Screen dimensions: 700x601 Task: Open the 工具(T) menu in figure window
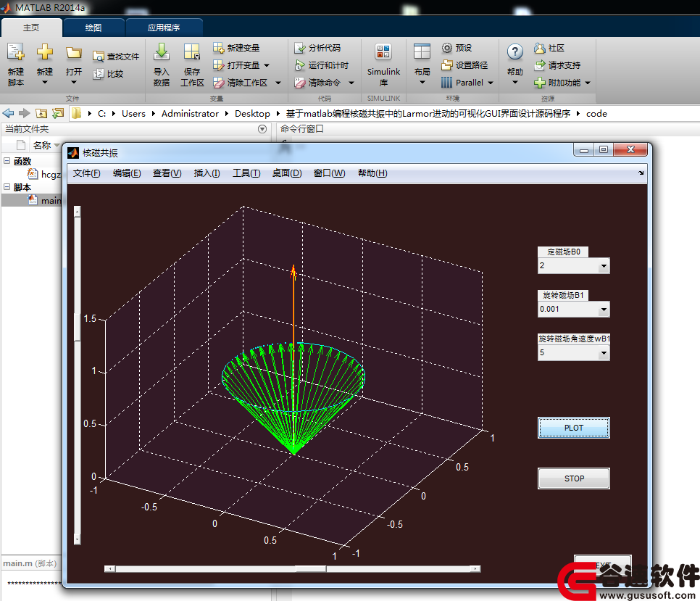click(246, 173)
